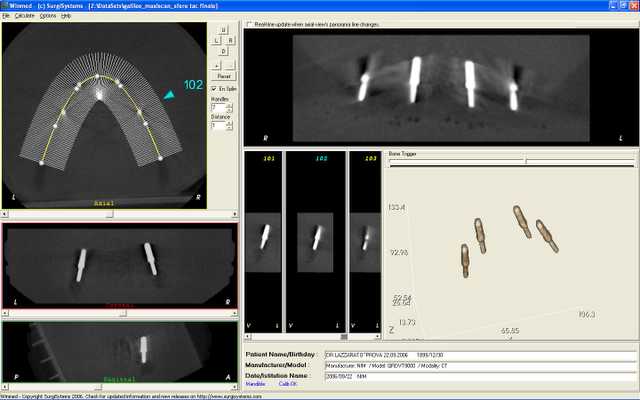The height and width of the screenshot is (400, 640).
Task: Click the axial view slice slider thumb
Action: click(x=109, y=214)
